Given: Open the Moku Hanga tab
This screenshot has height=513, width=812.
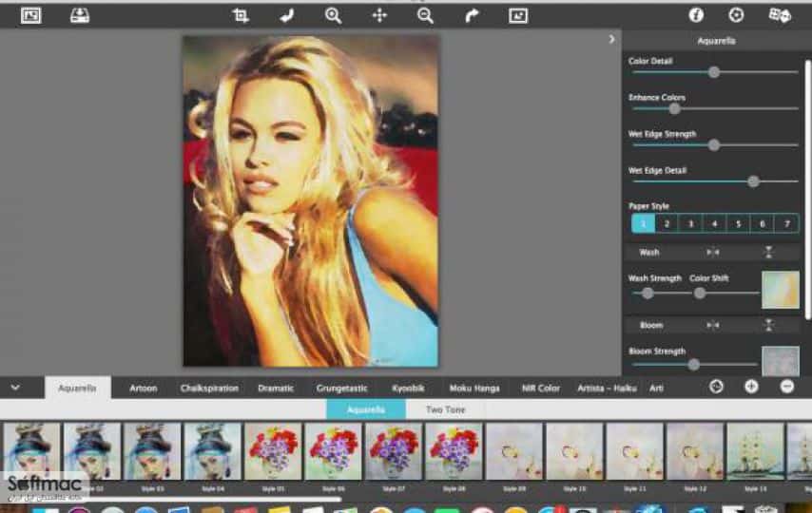Looking at the screenshot, I should 474,388.
